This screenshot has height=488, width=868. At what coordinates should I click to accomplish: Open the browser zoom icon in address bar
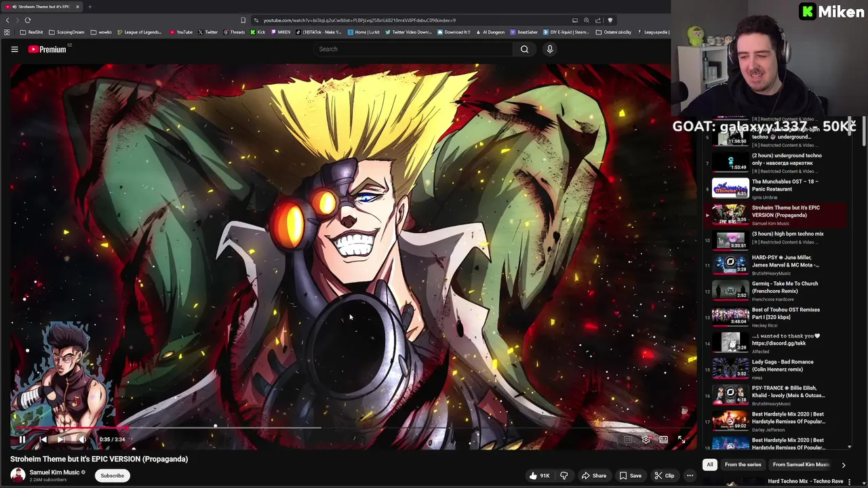coord(587,20)
